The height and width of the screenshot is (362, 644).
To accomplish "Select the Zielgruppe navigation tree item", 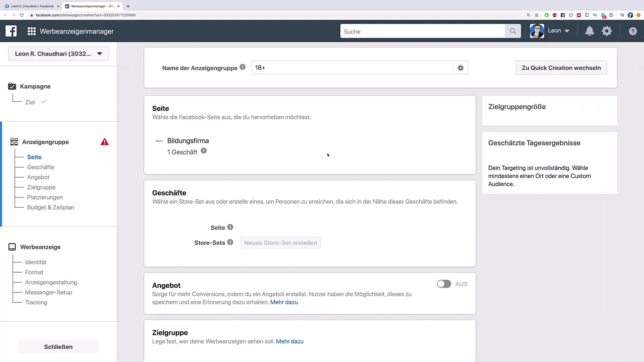I will pyautogui.click(x=41, y=187).
